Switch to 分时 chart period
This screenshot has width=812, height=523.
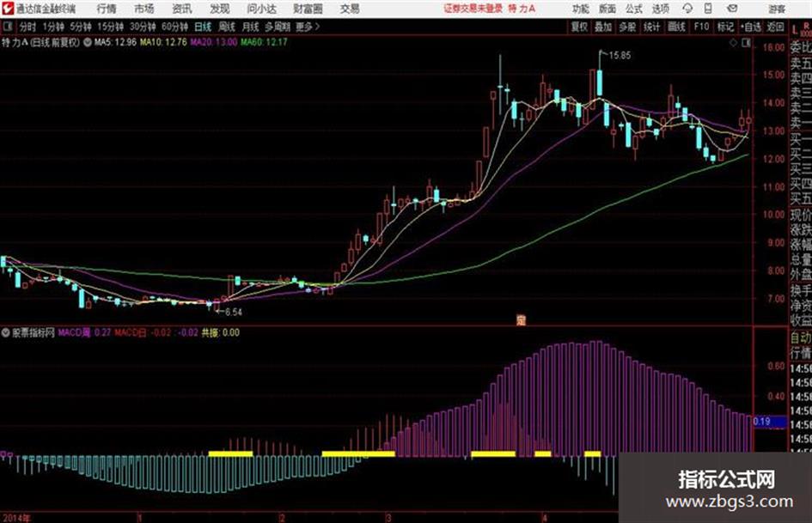[27, 27]
